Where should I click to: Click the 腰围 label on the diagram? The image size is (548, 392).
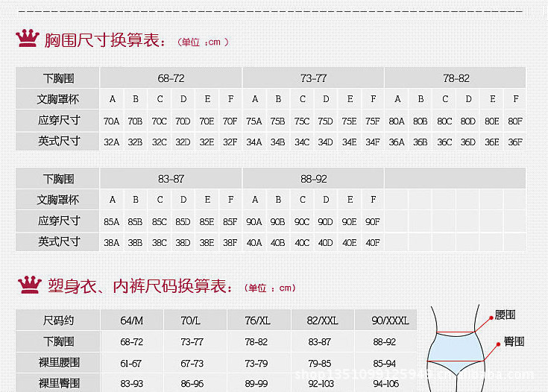(x=505, y=315)
